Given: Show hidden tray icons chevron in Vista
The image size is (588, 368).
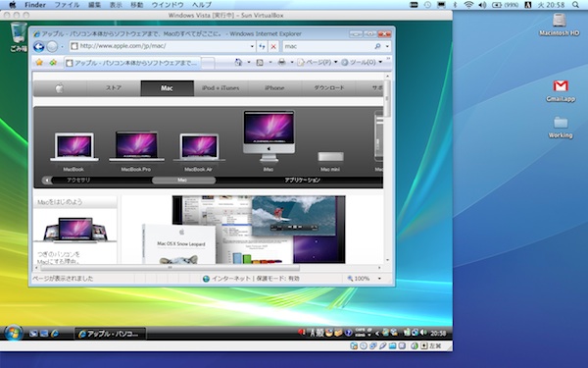Looking at the screenshot, I should pyautogui.click(x=377, y=333).
